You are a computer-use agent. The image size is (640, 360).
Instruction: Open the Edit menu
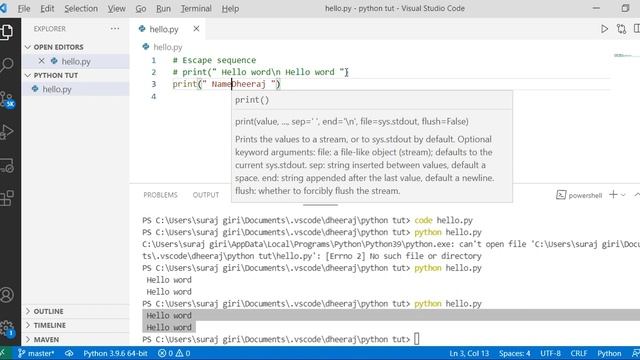tap(47, 9)
